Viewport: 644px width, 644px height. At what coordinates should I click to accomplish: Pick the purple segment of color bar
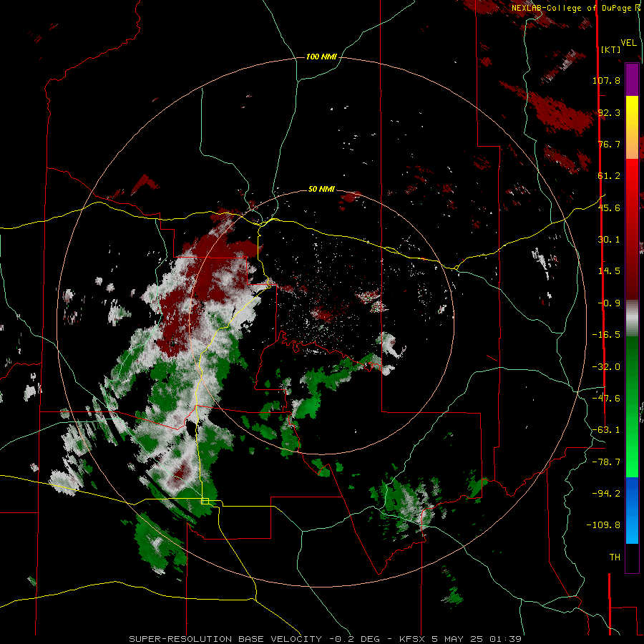click(632, 79)
